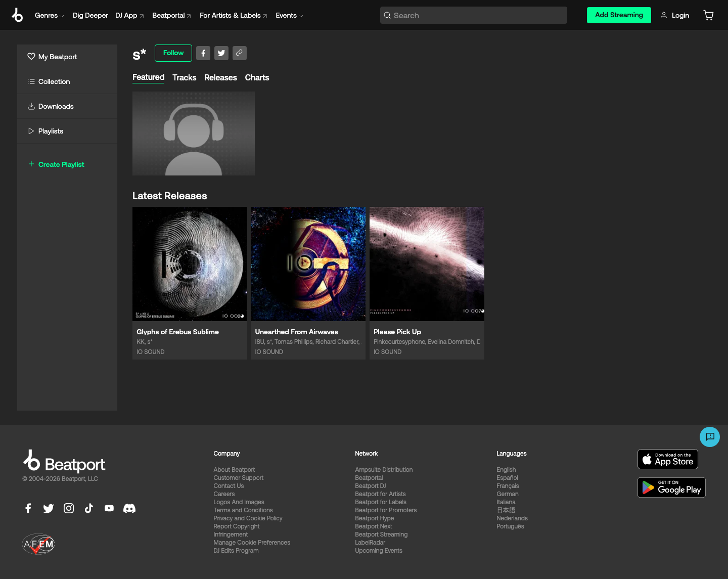728x579 pixels.
Task: Select the Featured tab
Action: click(148, 77)
